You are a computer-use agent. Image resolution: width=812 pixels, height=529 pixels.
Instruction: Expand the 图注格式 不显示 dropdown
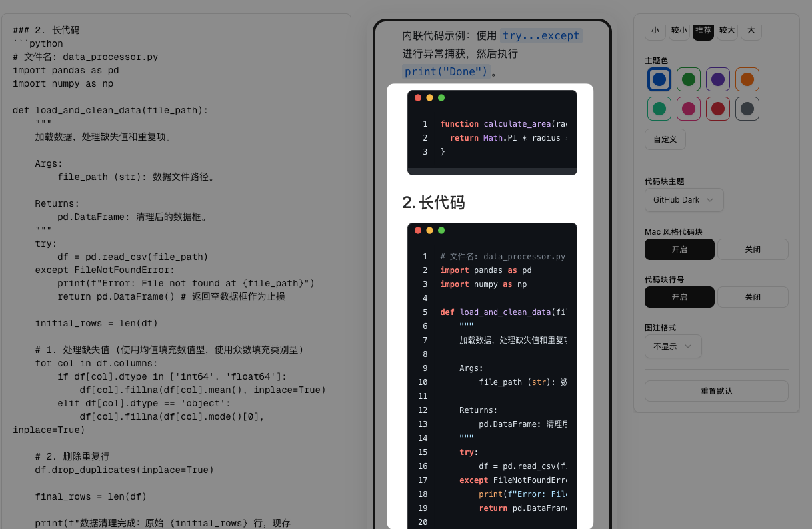point(673,346)
